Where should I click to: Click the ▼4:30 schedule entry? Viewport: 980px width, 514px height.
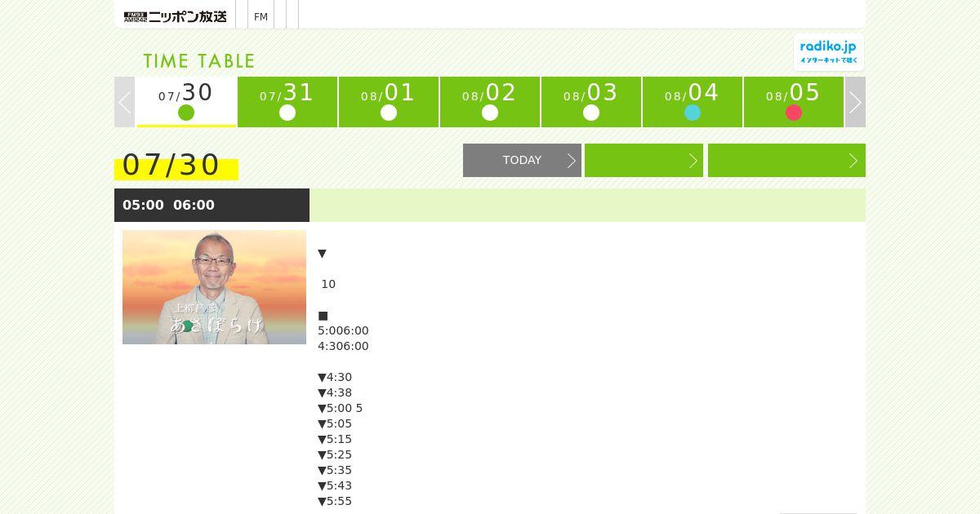coord(335,377)
